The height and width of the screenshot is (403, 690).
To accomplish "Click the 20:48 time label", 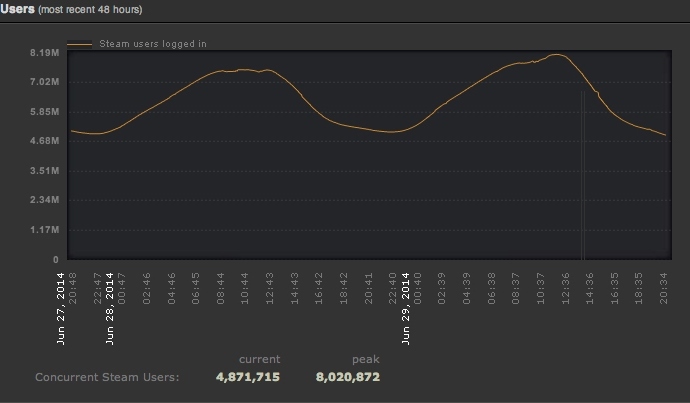I will point(73,288).
